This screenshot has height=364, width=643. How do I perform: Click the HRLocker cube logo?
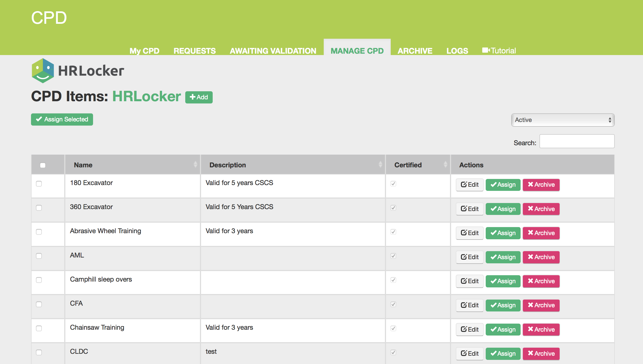(43, 71)
